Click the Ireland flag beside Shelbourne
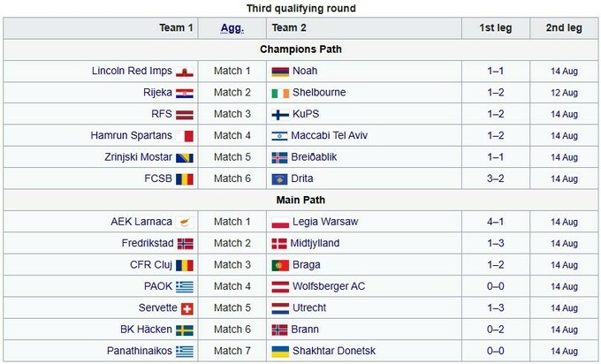 pos(279,93)
